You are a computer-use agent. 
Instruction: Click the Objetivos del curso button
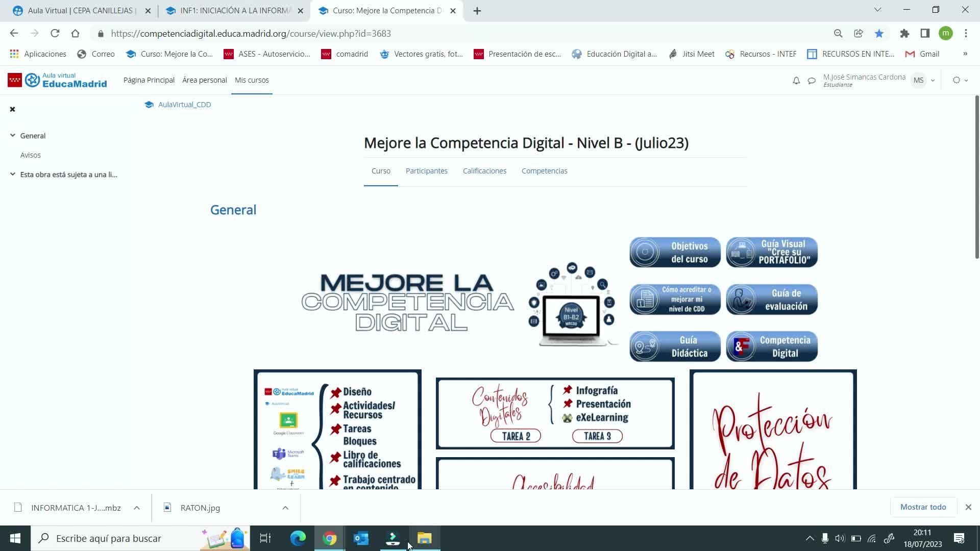[x=675, y=252]
